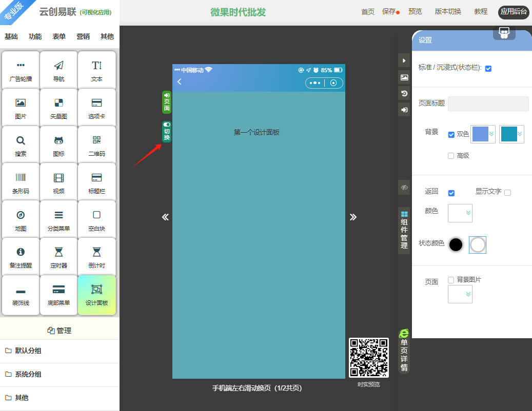Expand the 默认分组 folder group
The image size is (532, 411).
coord(28,351)
